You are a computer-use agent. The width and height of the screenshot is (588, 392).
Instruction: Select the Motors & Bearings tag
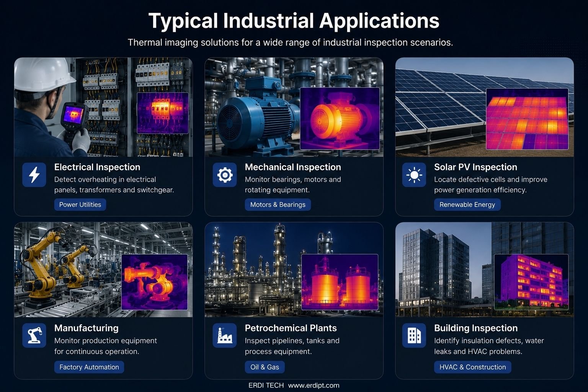point(278,204)
